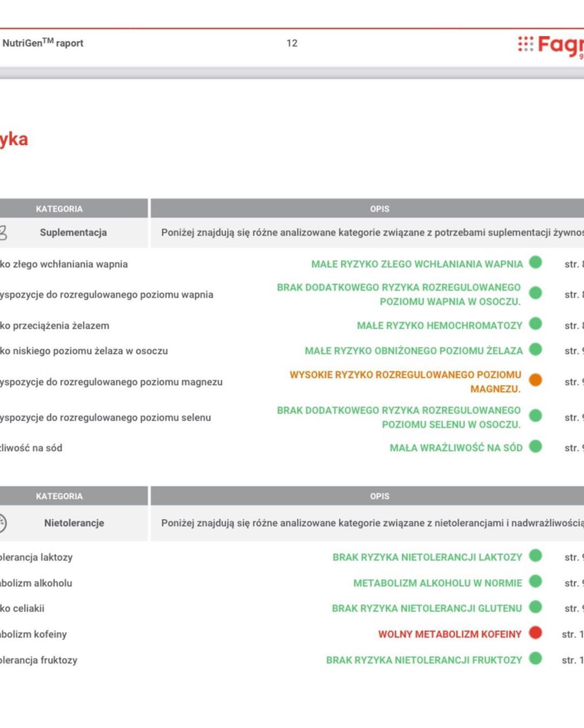584x728 pixels.
Task: Click text MAŁE RYZYKO ZŁEGO WCHŁANIANIA WAPNIA
Action: [x=417, y=264]
